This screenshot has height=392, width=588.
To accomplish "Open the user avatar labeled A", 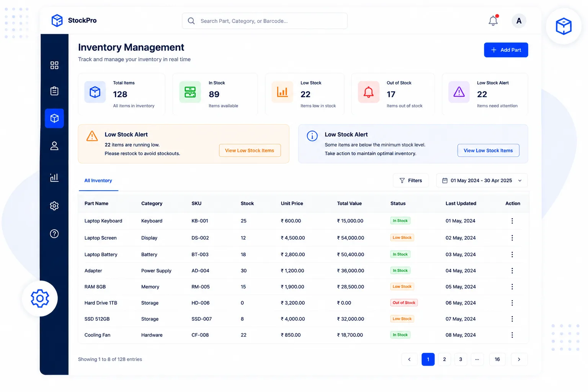I will coord(519,21).
